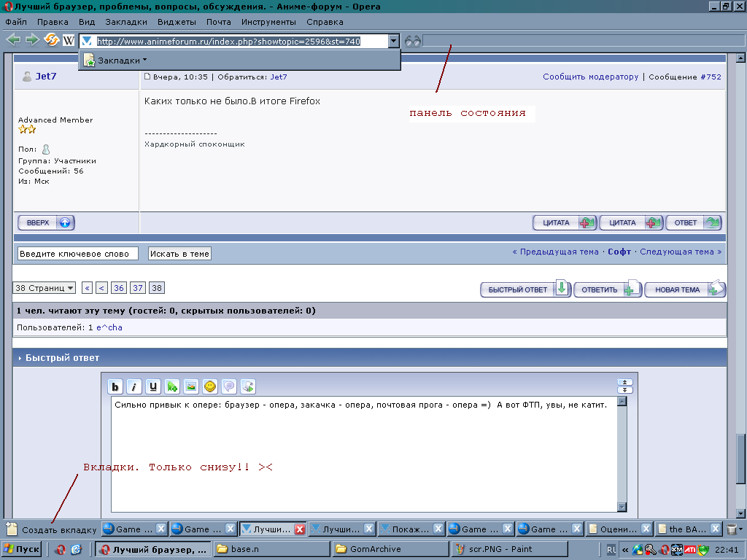
Task: Click the binoculars search icon
Action: coord(413,42)
